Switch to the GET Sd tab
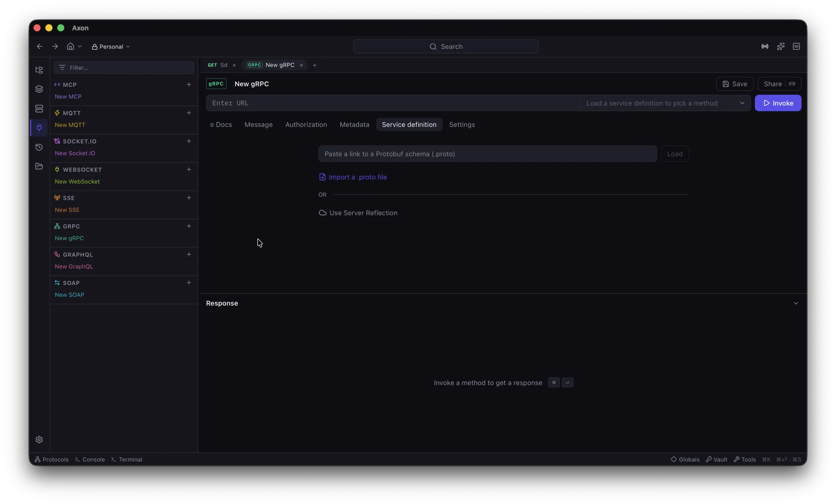This screenshot has width=836, height=504. pyautogui.click(x=218, y=65)
